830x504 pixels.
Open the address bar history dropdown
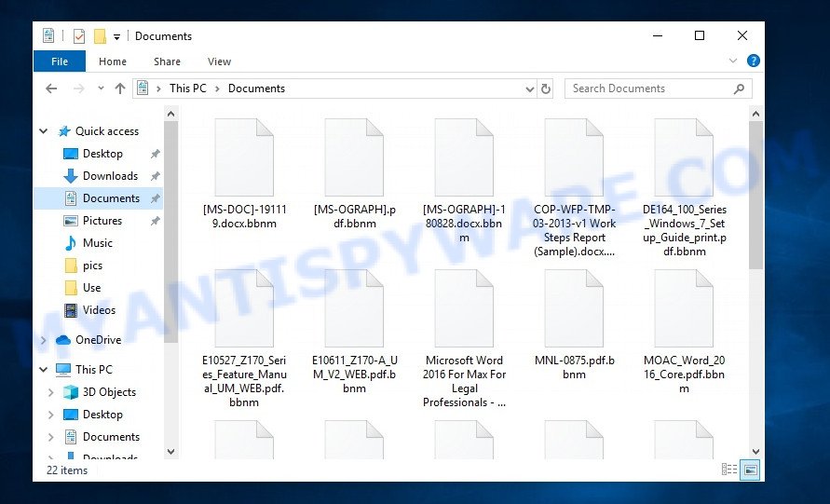point(529,89)
